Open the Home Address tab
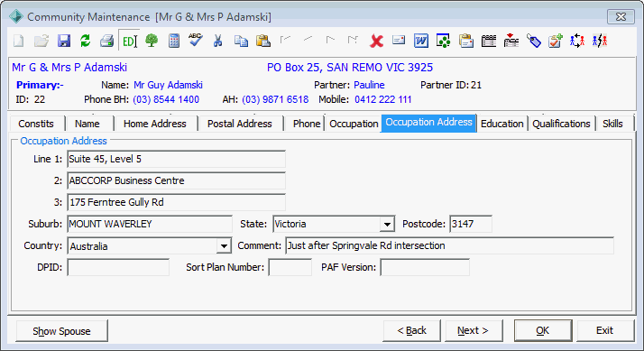This screenshot has width=644, height=351. click(x=155, y=124)
